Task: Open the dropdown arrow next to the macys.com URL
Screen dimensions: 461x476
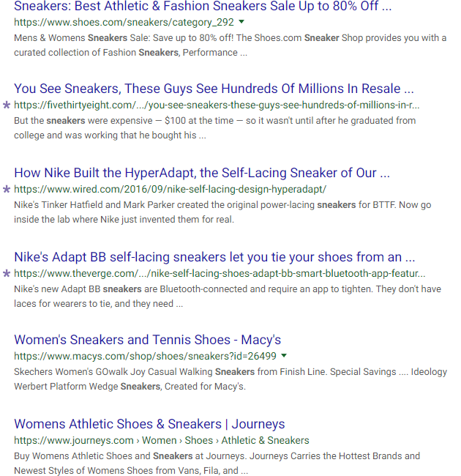Action: 284,356
